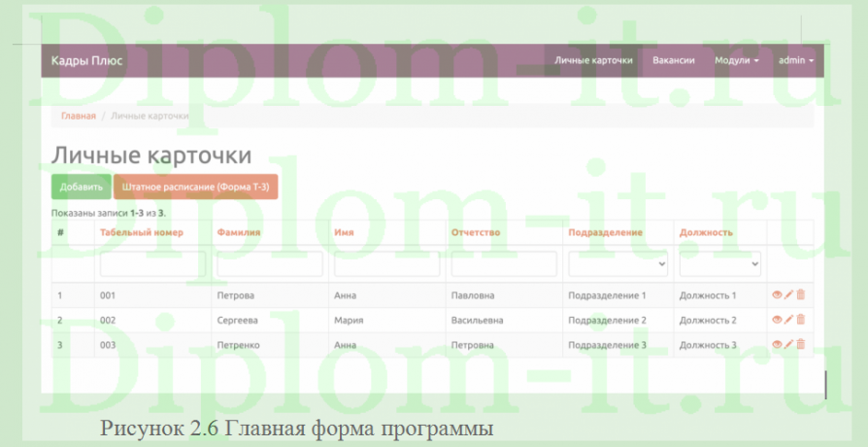
Task: Open the Должность filter dropdown
Action: (719, 264)
